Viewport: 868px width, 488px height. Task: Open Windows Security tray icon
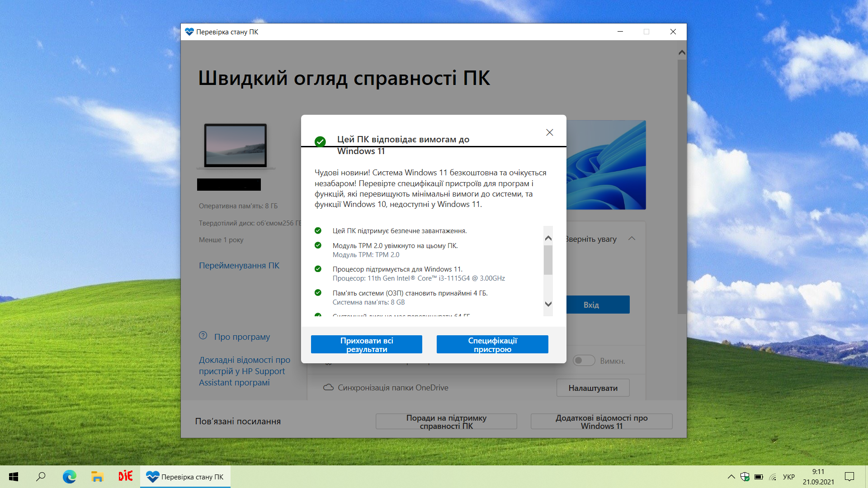coord(745,477)
